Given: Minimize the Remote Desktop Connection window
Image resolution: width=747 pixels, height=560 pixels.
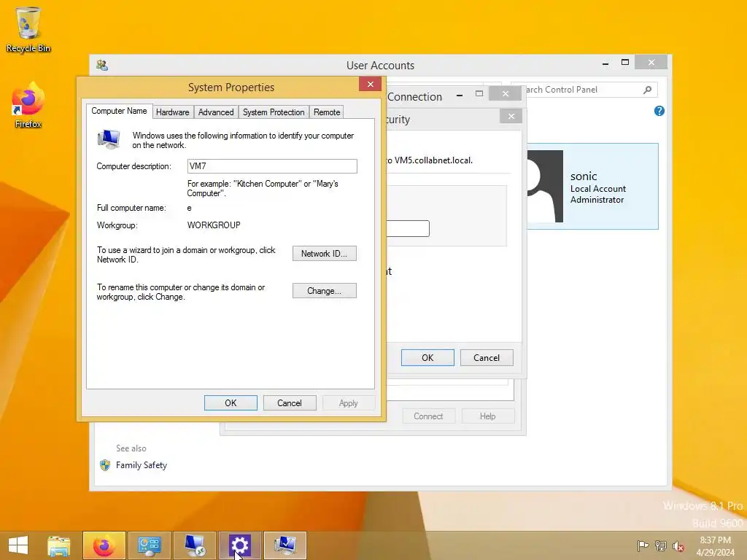Looking at the screenshot, I should pos(460,94).
